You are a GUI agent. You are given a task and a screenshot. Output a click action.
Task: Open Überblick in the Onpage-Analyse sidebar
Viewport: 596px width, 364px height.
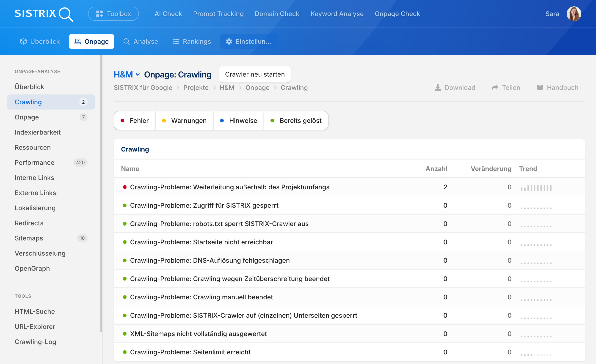51,87
